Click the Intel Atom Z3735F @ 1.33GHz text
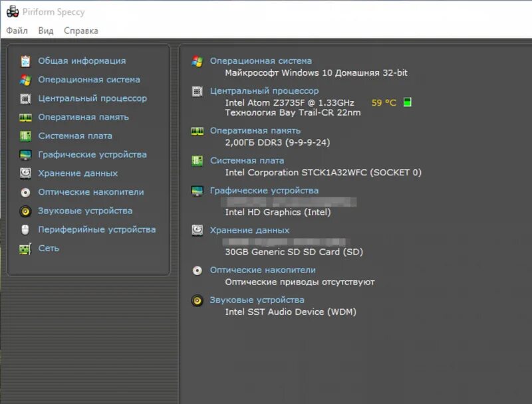The image size is (532, 404). click(x=290, y=103)
